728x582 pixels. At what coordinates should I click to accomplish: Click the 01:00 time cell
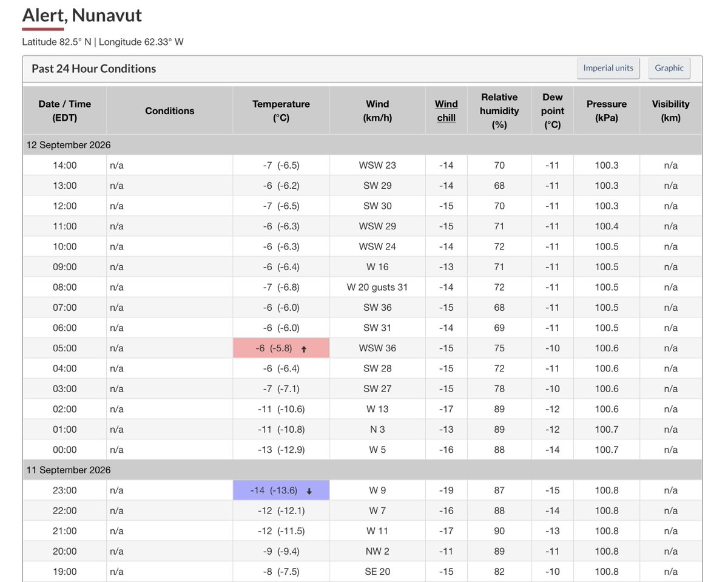tap(65, 430)
